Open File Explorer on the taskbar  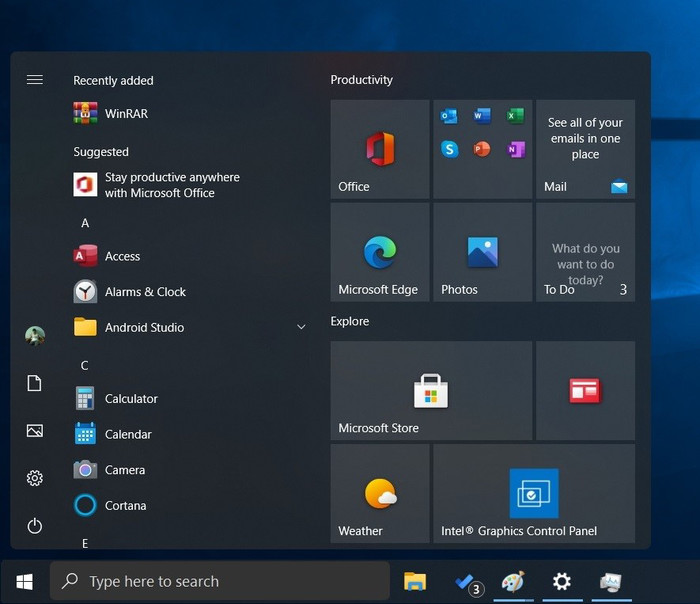coord(415,581)
